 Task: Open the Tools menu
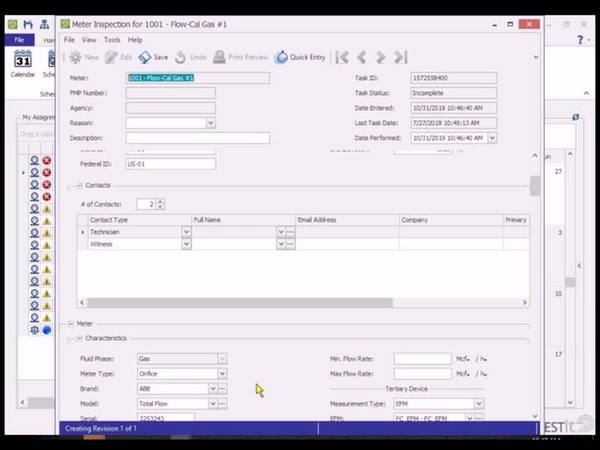click(x=112, y=40)
